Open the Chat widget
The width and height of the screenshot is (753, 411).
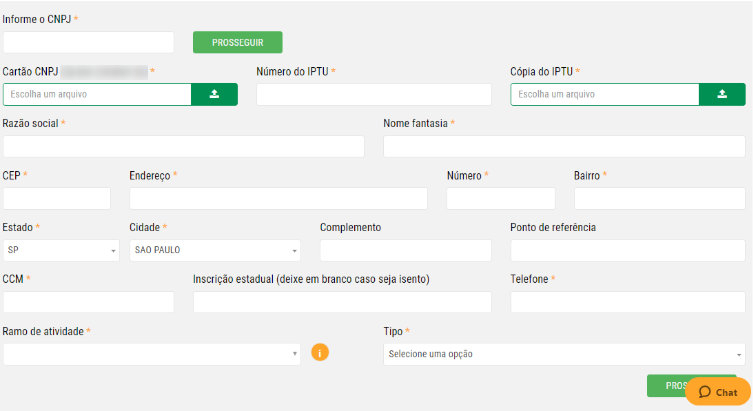pos(718,392)
